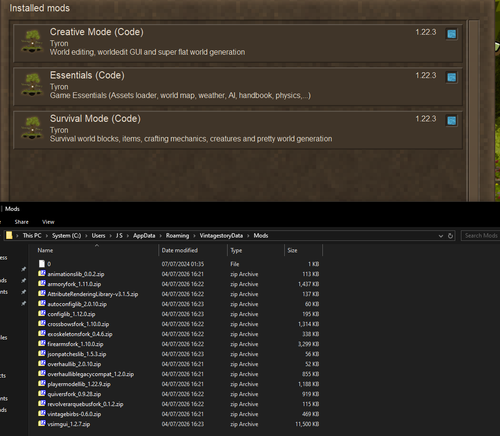Select the animationslib_0.0.2.zip archive icon
500x436 pixels.
(x=42, y=274)
